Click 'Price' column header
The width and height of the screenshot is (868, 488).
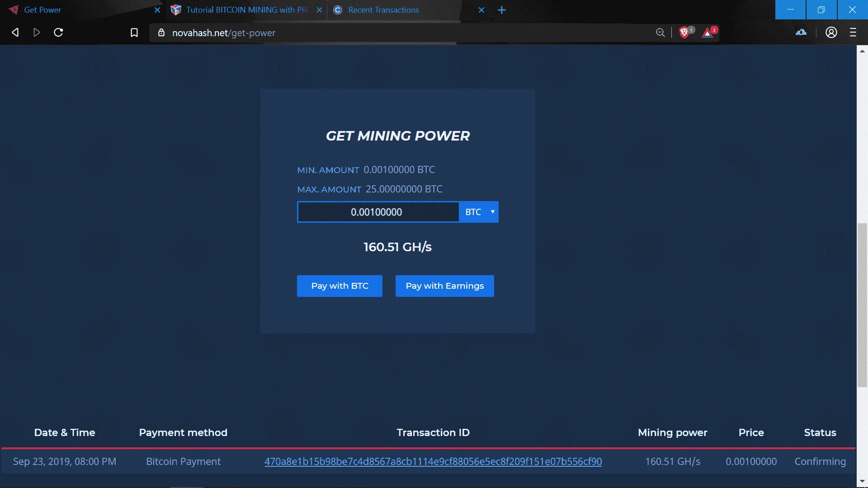pos(751,432)
